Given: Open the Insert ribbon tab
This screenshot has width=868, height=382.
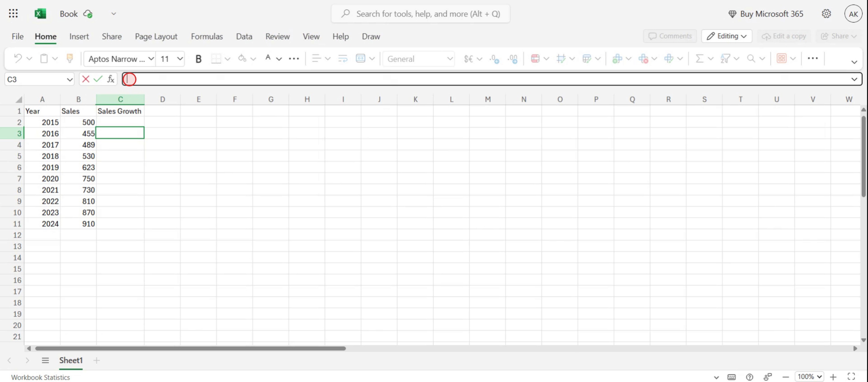Looking at the screenshot, I should coord(79,36).
